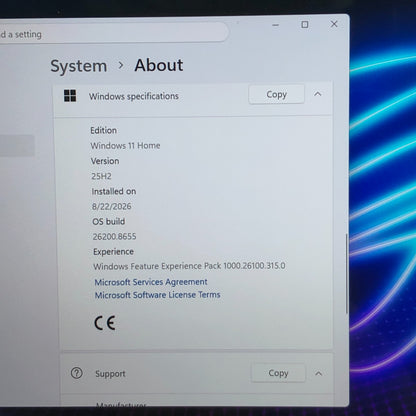Click the Windows logo beside Windows specifications
This screenshot has width=416, height=416.
(70, 96)
